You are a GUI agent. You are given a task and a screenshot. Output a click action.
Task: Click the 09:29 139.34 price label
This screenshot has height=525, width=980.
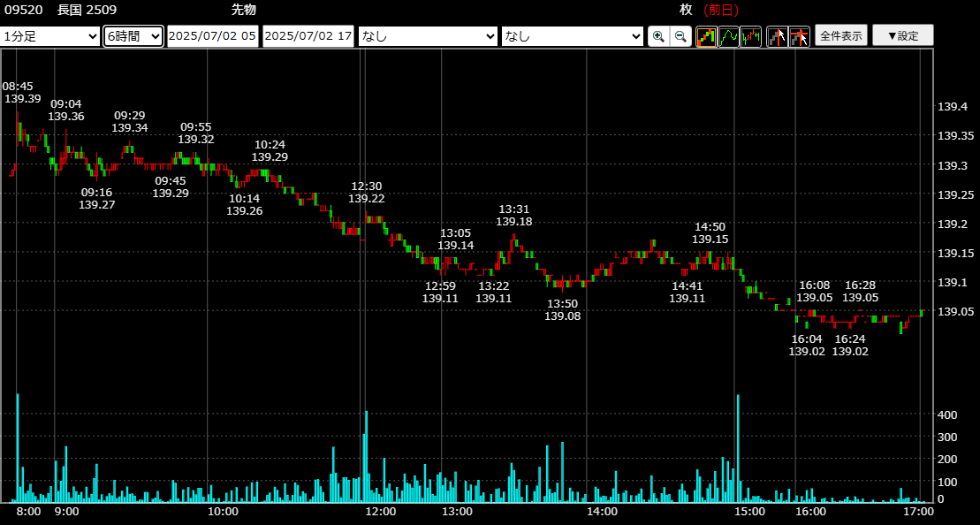[x=130, y=122]
